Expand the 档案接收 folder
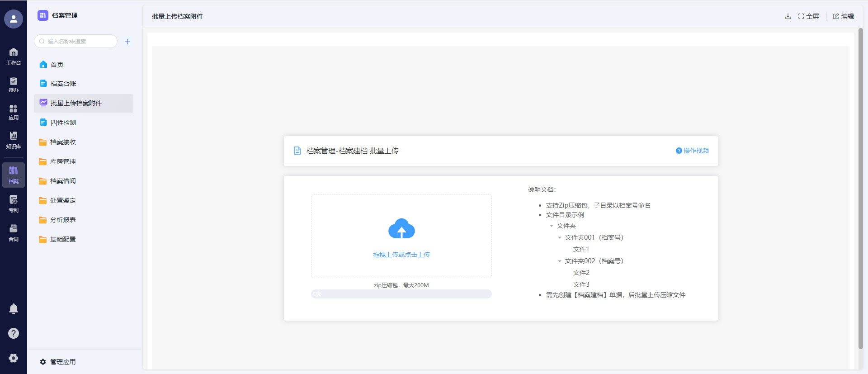Screen dimensions: 868x374 coord(63,142)
